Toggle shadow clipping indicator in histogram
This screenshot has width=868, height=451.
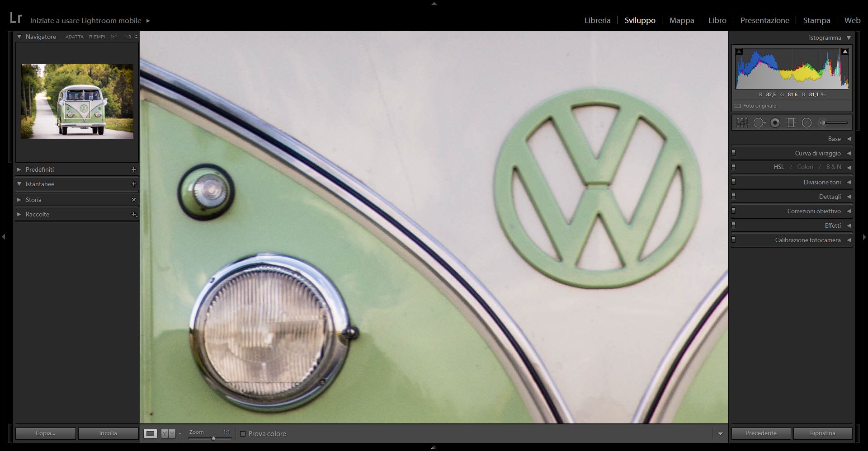739,52
